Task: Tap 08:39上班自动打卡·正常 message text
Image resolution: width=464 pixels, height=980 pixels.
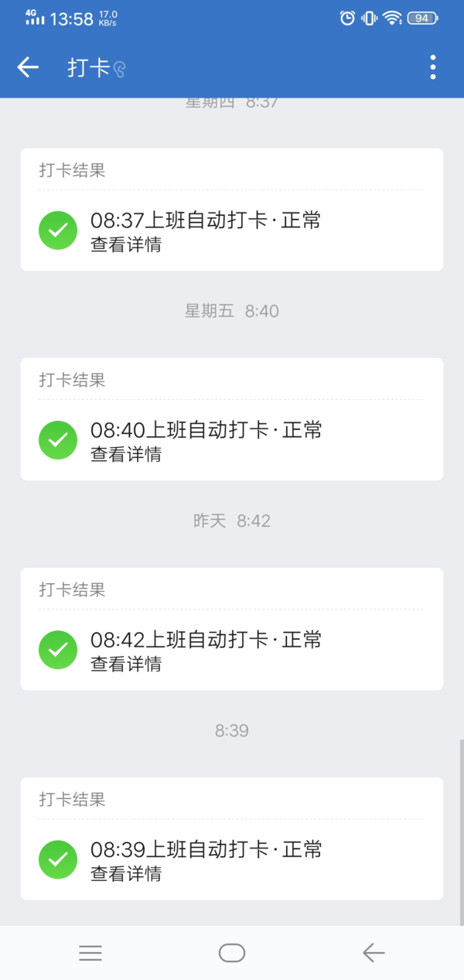Action: [x=206, y=849]
